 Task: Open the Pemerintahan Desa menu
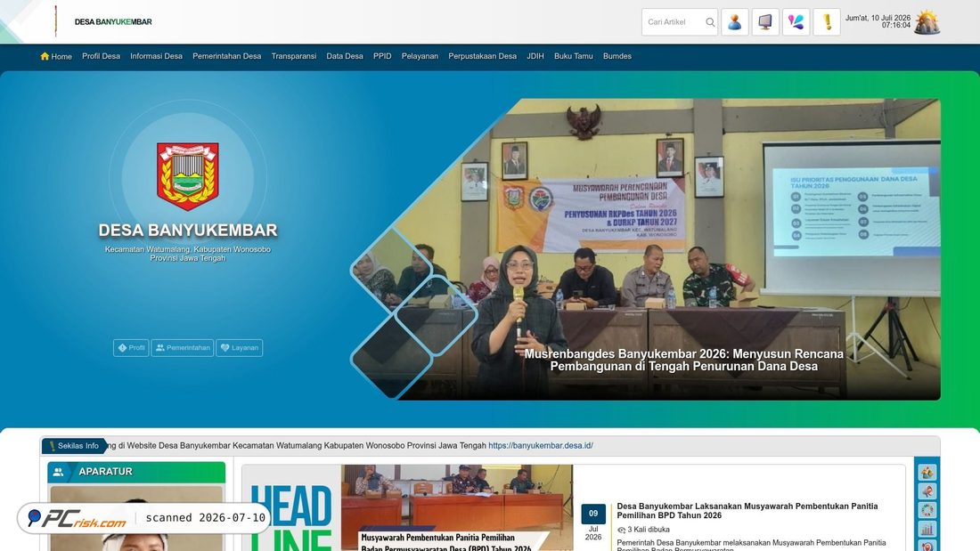pyautogui.click(x=227, y=56)
